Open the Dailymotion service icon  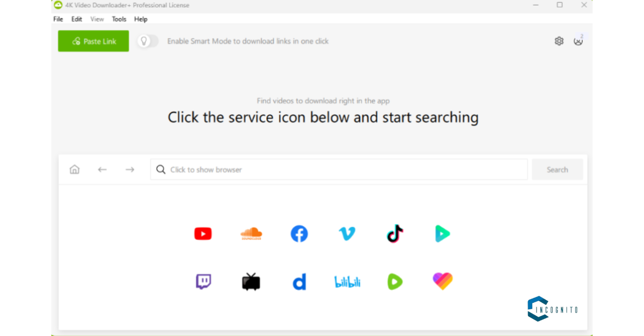click(299, 281)
